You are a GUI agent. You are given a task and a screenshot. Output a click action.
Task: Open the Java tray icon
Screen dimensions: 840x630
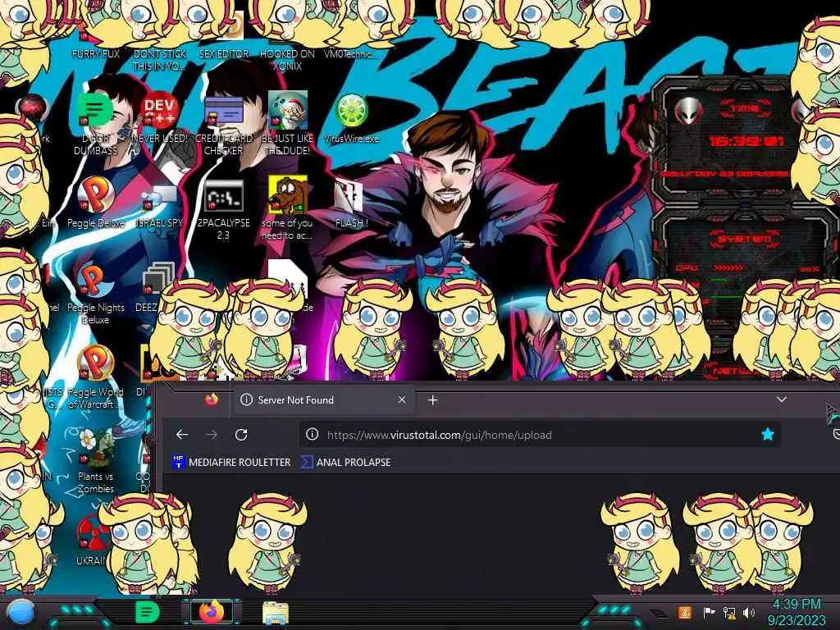pos(685,612)
